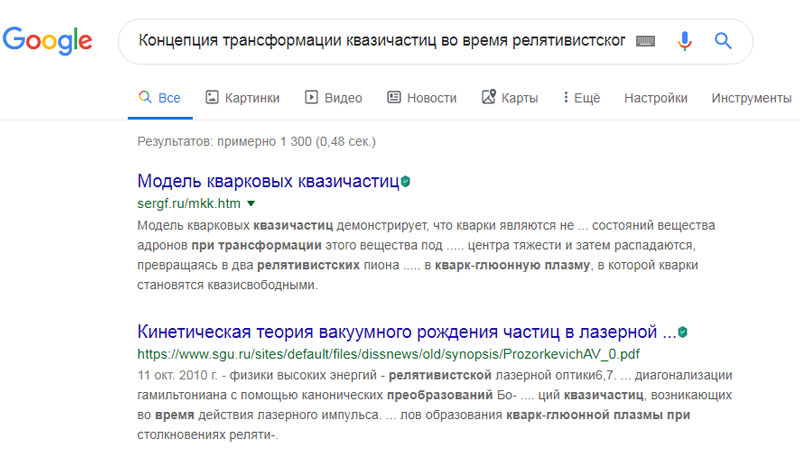The height and width of the screenshot is (471, 800).
Task: Click snippet text столкновениях реляти-
Action: tap(208, 435)
